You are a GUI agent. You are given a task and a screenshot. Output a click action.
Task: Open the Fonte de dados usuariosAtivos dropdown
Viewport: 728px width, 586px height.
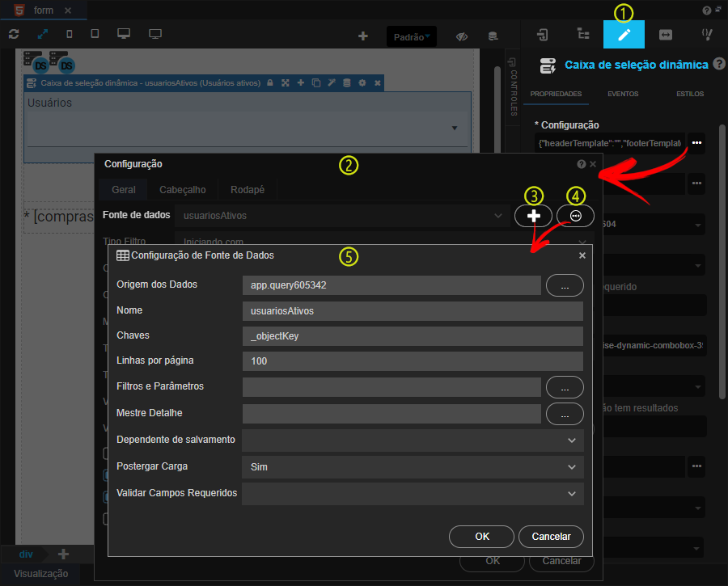pos(342,215)
